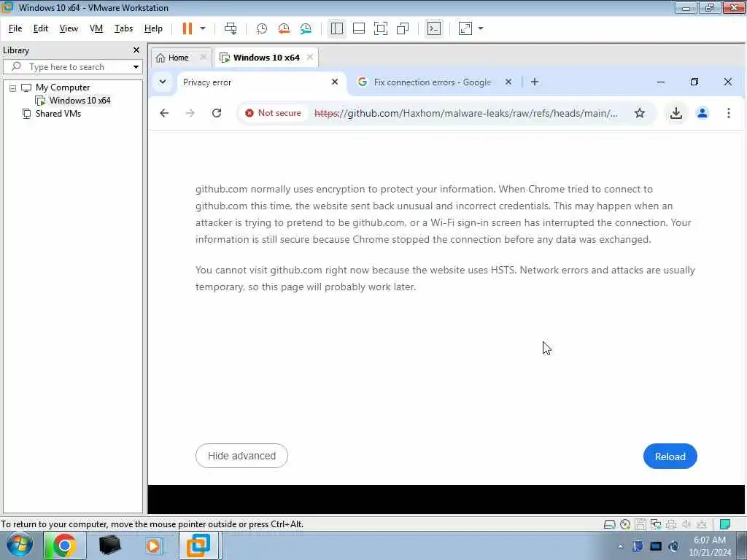
Task: Show hidden system tray icons arrow
Action: pos(620,546)
